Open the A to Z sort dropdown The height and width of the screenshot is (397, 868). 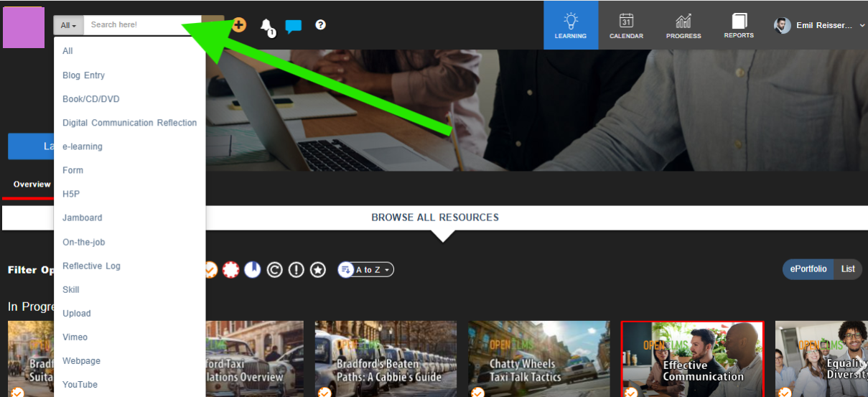366,270
